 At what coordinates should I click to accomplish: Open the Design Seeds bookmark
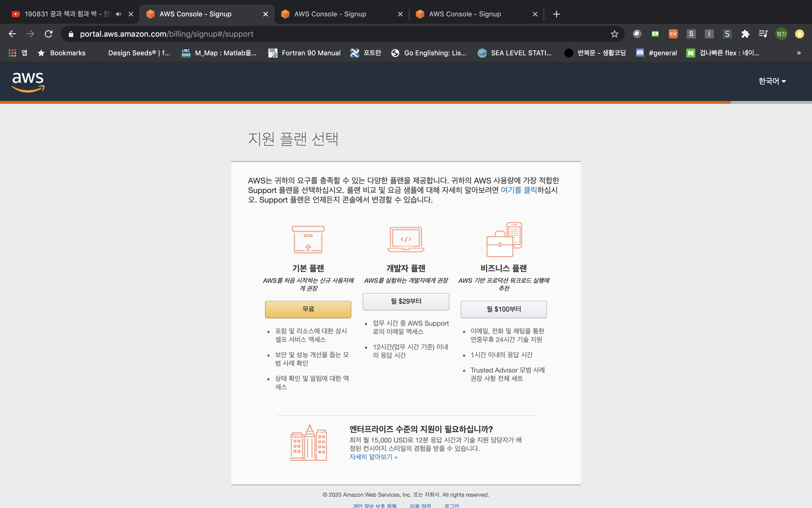click(133, 53)
